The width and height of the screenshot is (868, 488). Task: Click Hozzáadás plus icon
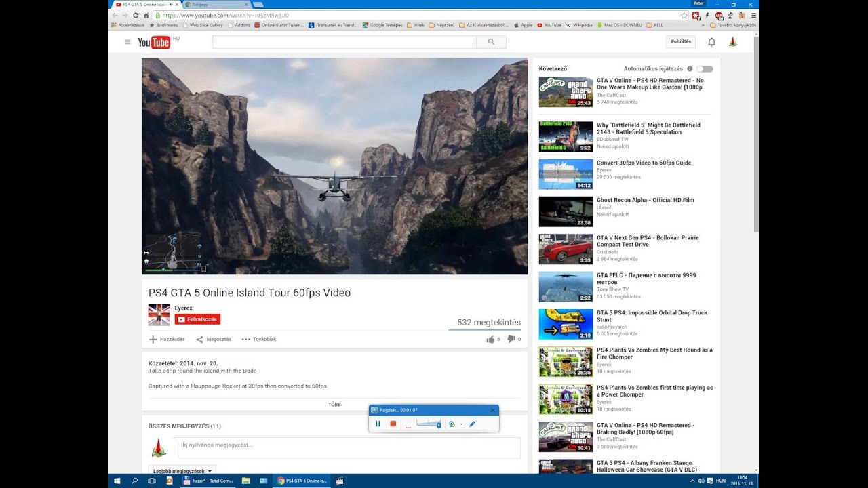pyautogui.click(x=153, y=339)
